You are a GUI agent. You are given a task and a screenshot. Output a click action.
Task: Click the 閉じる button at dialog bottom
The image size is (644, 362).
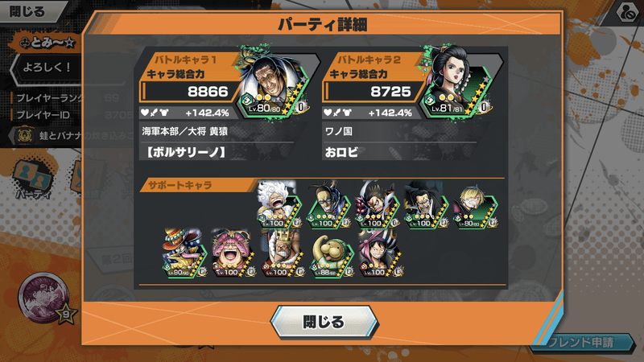[324, 323]
